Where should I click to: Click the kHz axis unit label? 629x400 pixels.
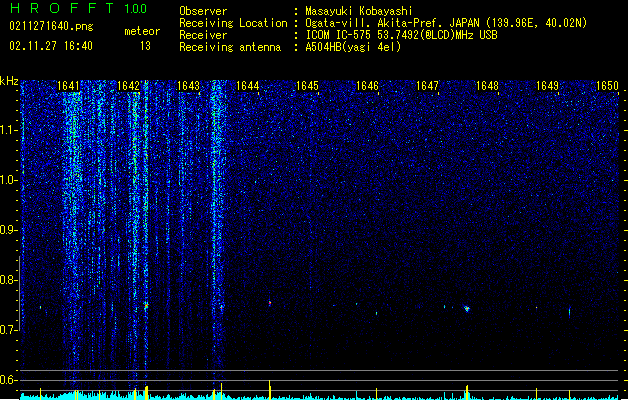[9, 81]
